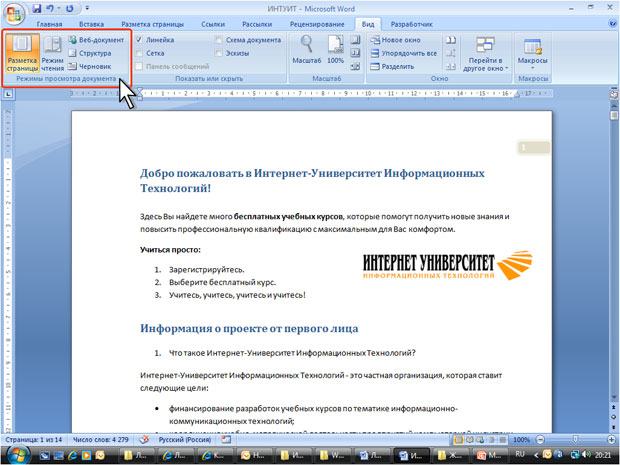Screen dimensions: 620x465
Task: Select Print Layout view icon in status bar
Action: pyautogui.click(x=459, y=440)
